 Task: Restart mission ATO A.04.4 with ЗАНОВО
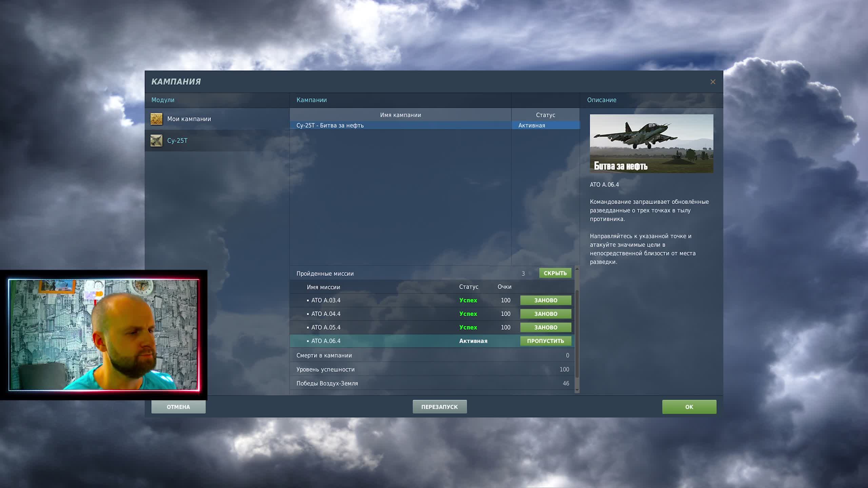tap(546, 314)
